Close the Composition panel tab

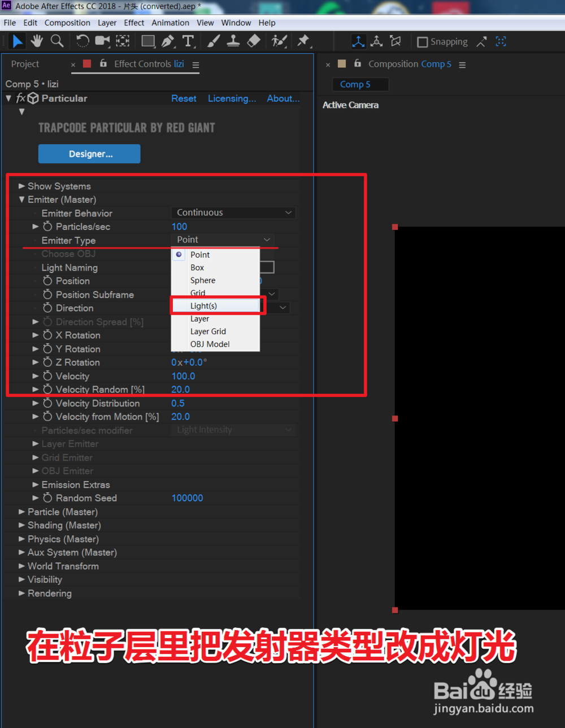pyautogui.click(x=328, y=64)
